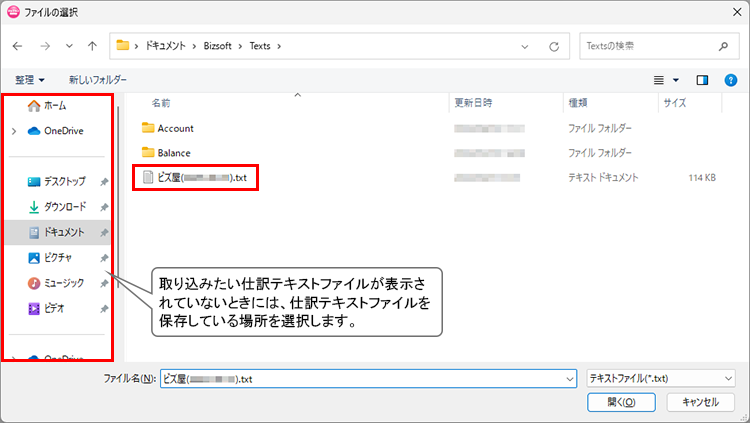
Task: Toggle the preview pane icon
Action: tap(702, 79)
